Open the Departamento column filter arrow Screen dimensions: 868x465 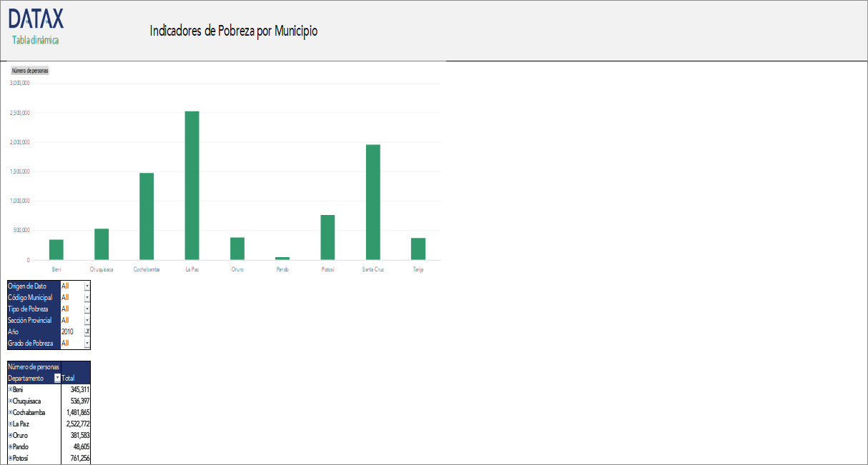[x=57, y=378]
